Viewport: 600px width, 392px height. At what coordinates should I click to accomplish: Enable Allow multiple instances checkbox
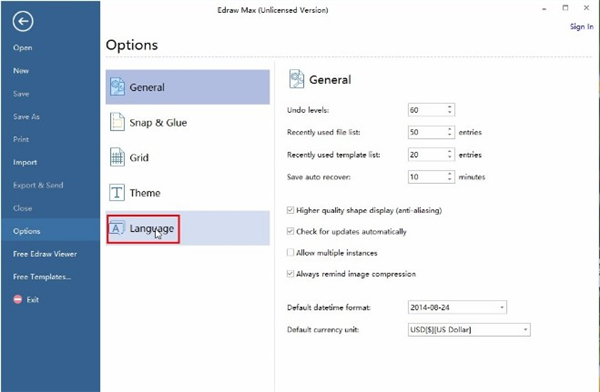(290, 253)
